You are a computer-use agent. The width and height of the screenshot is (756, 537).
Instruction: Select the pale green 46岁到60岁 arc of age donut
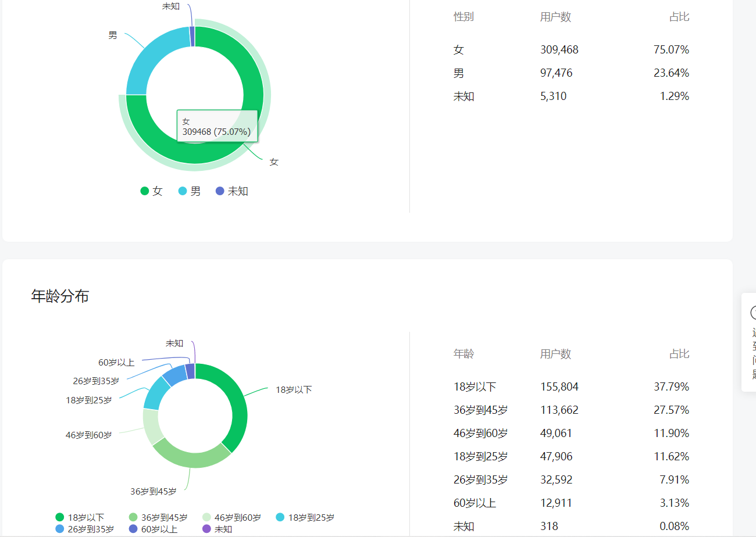150,426
